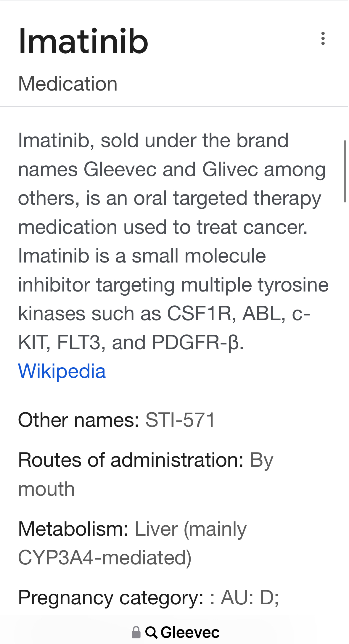Select the By mouth value text
Image resolution: width=349 pixels, height=644 pixels.
pos(146,474)
